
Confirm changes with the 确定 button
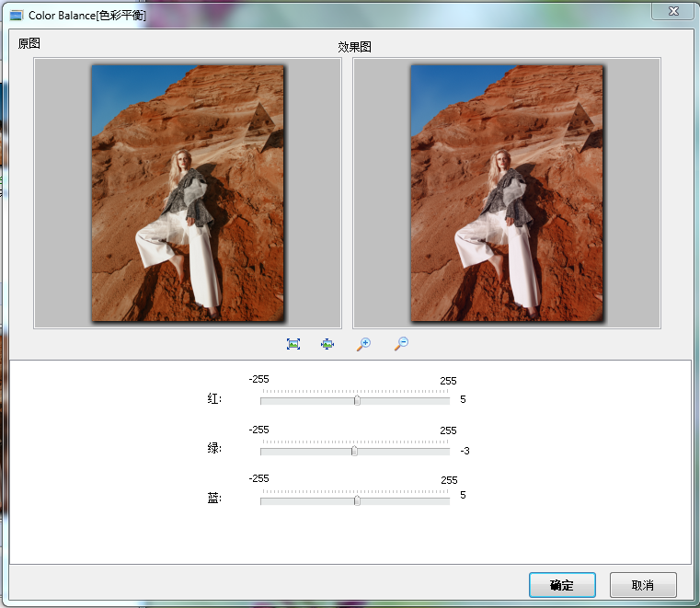[562, 585]
